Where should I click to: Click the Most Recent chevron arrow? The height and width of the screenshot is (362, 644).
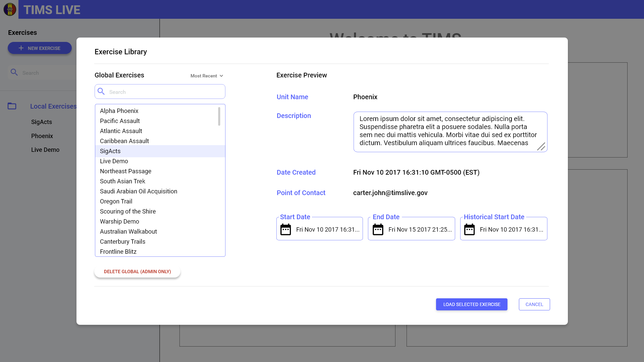[x=221, y=76]
